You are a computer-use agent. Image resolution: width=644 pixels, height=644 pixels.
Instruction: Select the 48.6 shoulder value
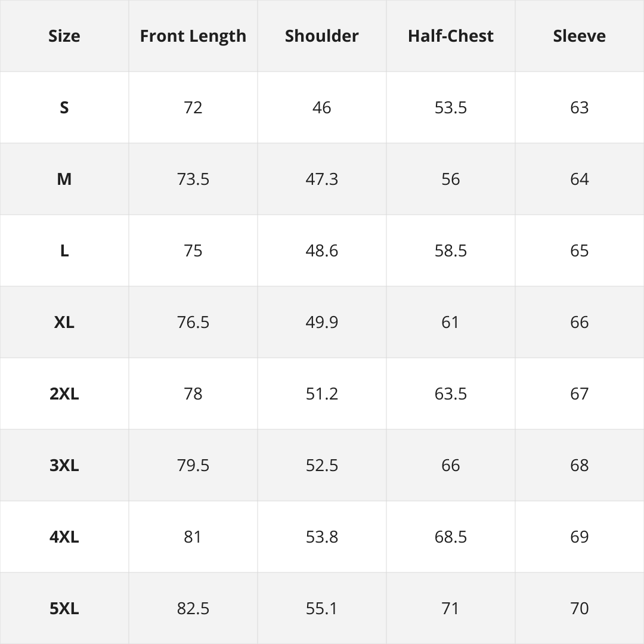pos(322,250)
